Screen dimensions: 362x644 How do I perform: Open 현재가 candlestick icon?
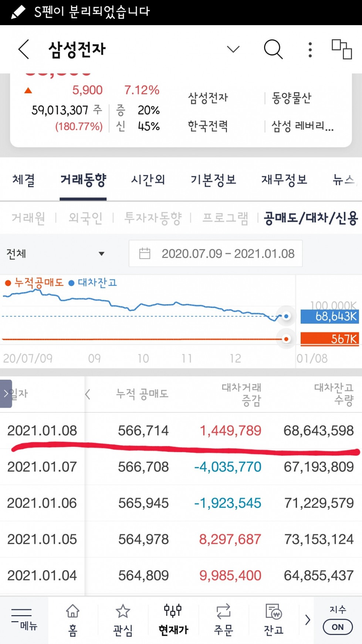(173, 620)
